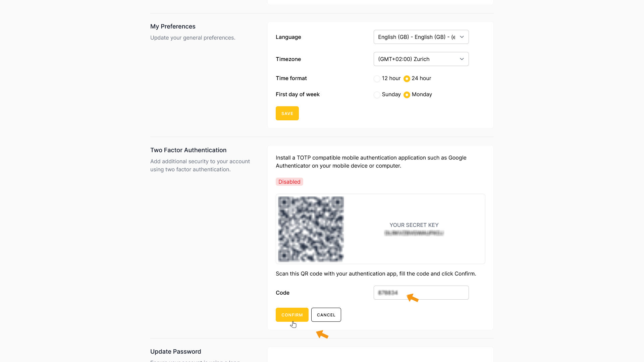Expand the Timezone Zurich dropdown
The width and height of the screenshot is (644, 362).
click(421, 59)
